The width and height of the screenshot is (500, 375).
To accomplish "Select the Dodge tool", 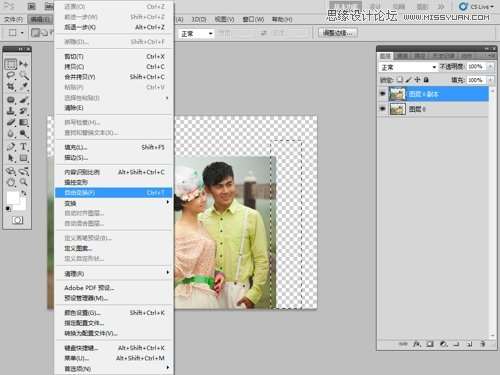I will coord(24,134).
